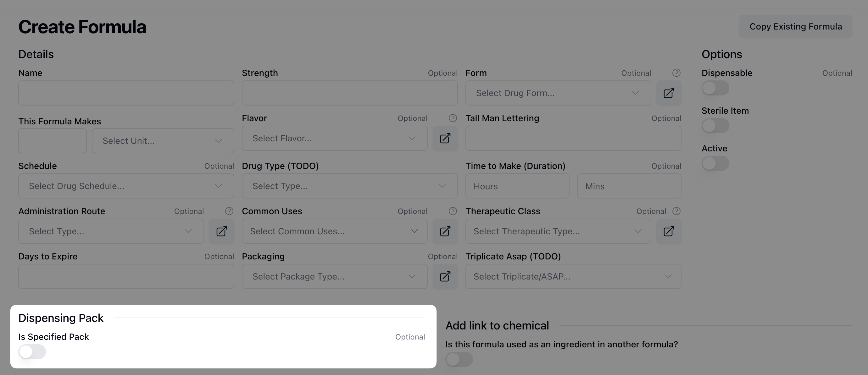Toggle Sterile Item switch
Image resolution: width=868 pixels, height=375 pixels.
pyautogui.click(x=715, y=126)
